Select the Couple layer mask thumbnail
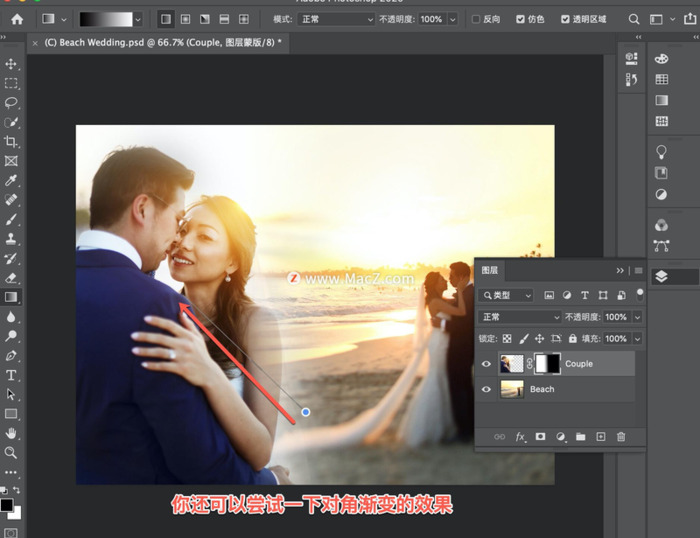This screenshot has width=700, height=538. click(x=548, y=364)
